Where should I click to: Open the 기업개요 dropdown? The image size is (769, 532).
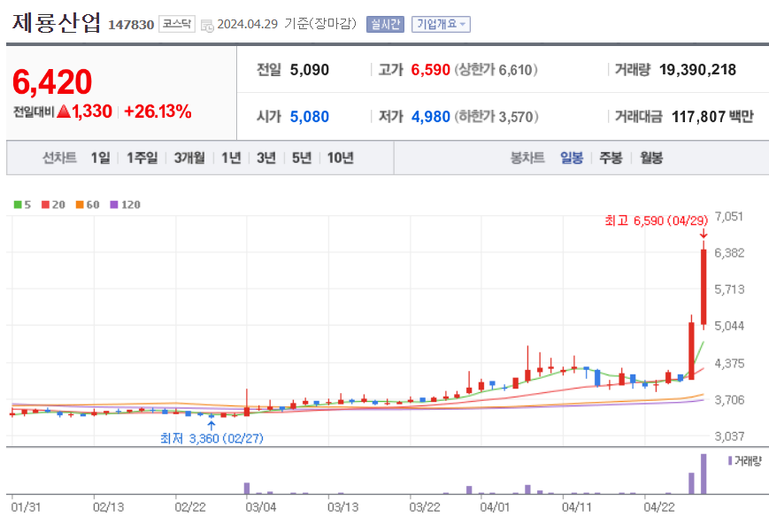[441, 24]
